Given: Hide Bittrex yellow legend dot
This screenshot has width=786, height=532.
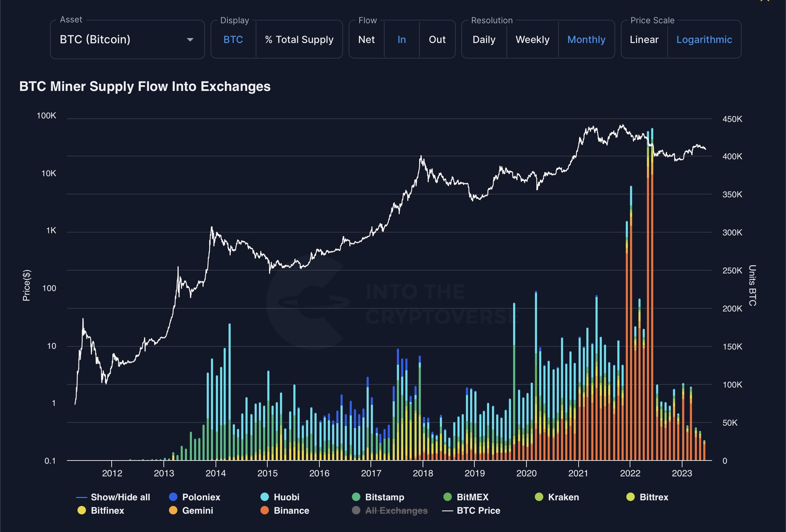Looking at the screenshot, I should tap(631, 497).
